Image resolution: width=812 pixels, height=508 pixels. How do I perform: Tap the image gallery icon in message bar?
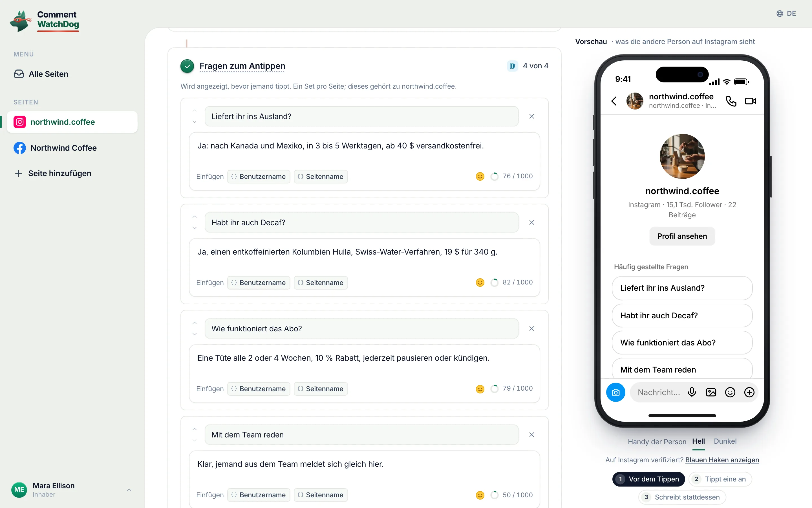tap(711, 392)
